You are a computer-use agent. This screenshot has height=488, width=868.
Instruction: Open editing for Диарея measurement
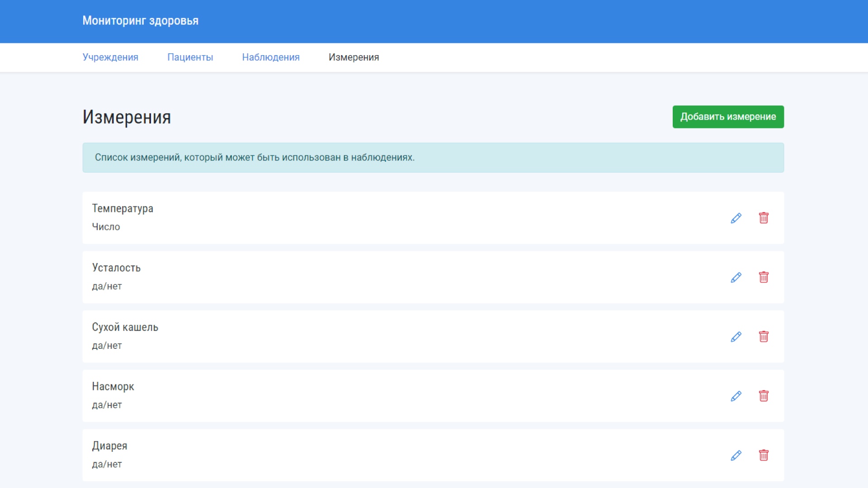point(736,455)
